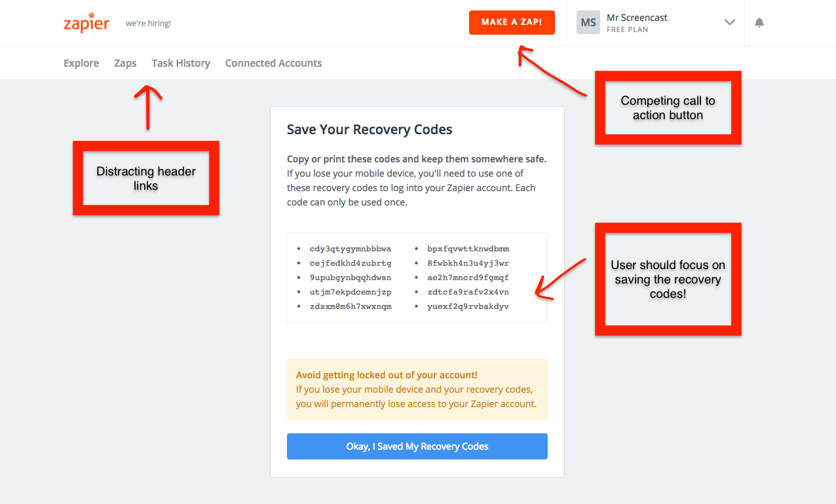Viewport: 836px width, 504px height.
Task: Open the "we're hiring!" link
Action: coord(148,22)
